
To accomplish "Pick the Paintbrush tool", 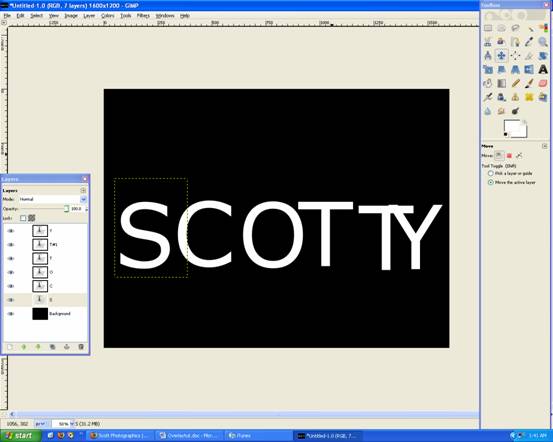I will pyautogui.click(x=529, y=83).
